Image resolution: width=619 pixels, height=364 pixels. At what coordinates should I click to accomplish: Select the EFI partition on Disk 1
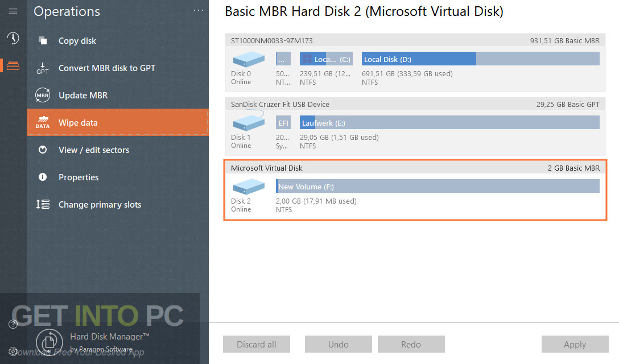tap(283, 122)
